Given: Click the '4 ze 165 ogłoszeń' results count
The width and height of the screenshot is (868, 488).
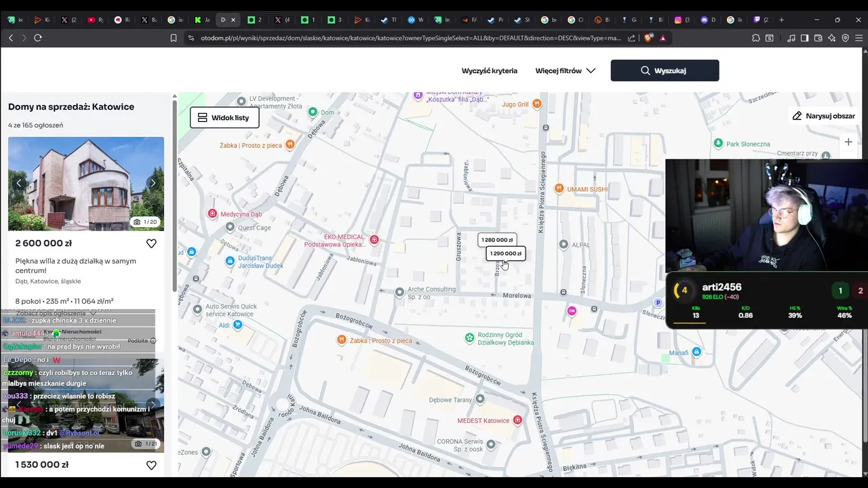Looking at the screenshot, I should point(35,125).
